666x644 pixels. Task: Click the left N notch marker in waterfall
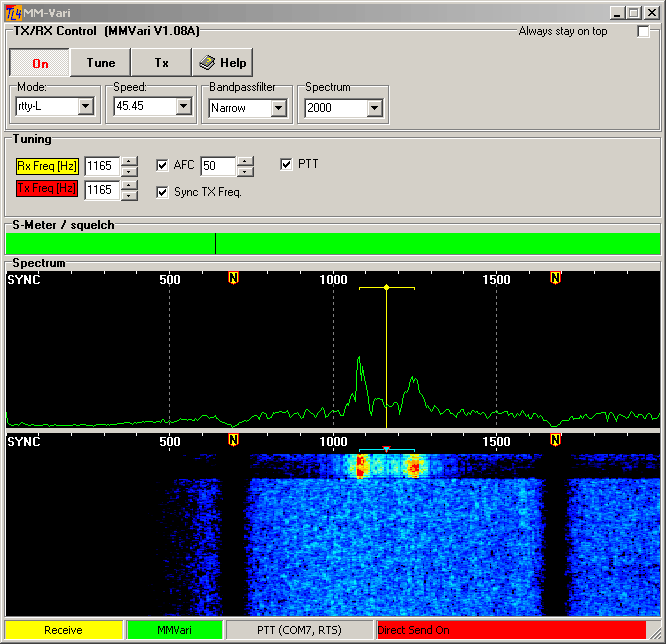233,440
